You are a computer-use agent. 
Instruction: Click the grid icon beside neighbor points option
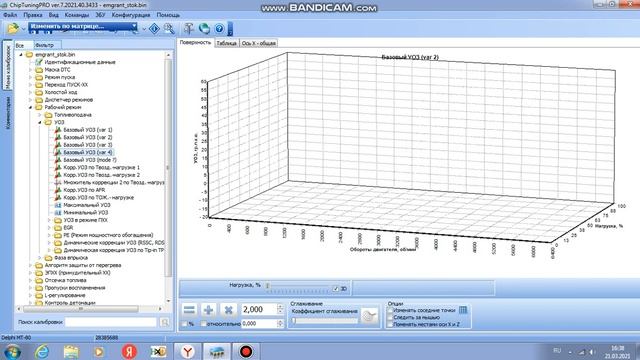(x=463, y=310)
